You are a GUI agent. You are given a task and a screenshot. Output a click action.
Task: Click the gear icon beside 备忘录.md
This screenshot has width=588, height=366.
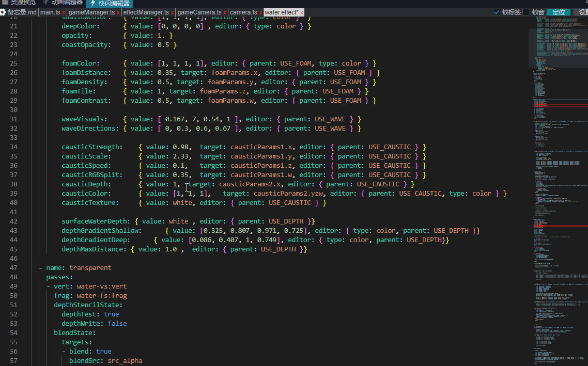(3, 12)
